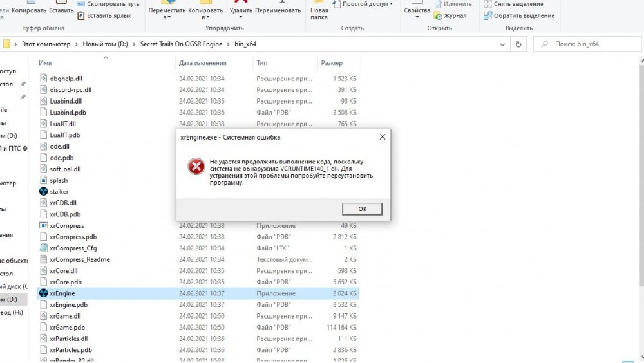The height and width of the screenshot is (363, 644).
Task: Select the discord-rpc.dll file icon
Action: click(x=44, y=89)
